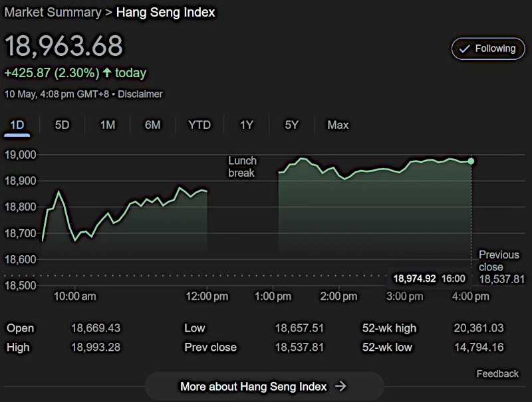
Task: Click the 18,600 y-axis label
Action: tap(20, 259)
